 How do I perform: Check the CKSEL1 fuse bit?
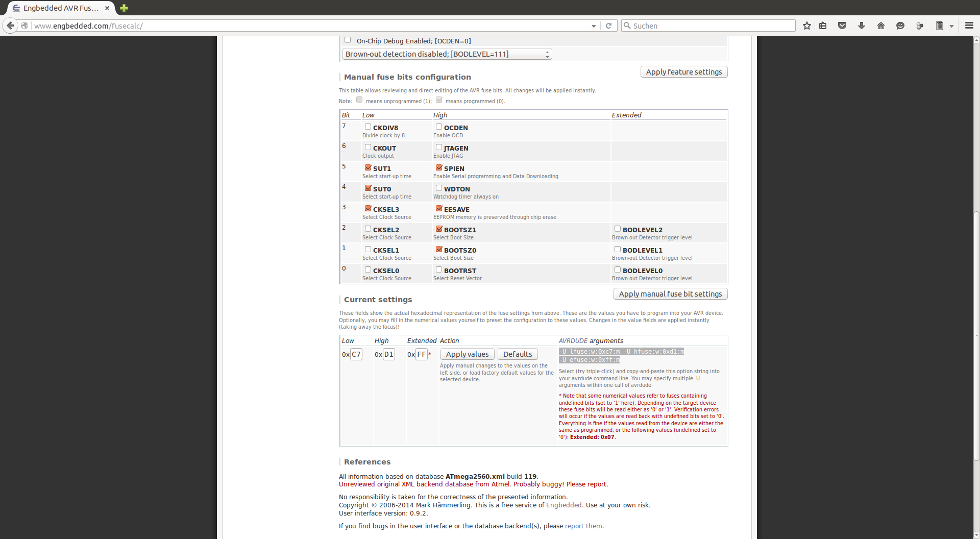pos(368,250)
